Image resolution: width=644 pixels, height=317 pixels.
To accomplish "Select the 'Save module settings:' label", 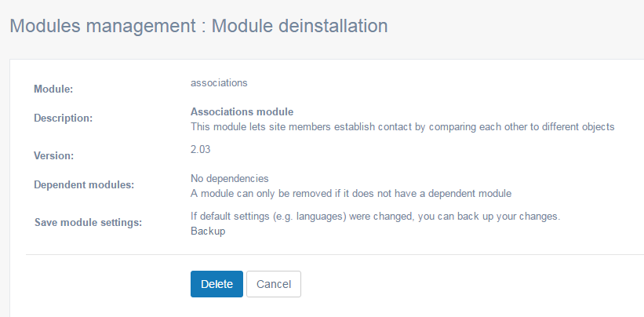I will [x=89, y=223].
